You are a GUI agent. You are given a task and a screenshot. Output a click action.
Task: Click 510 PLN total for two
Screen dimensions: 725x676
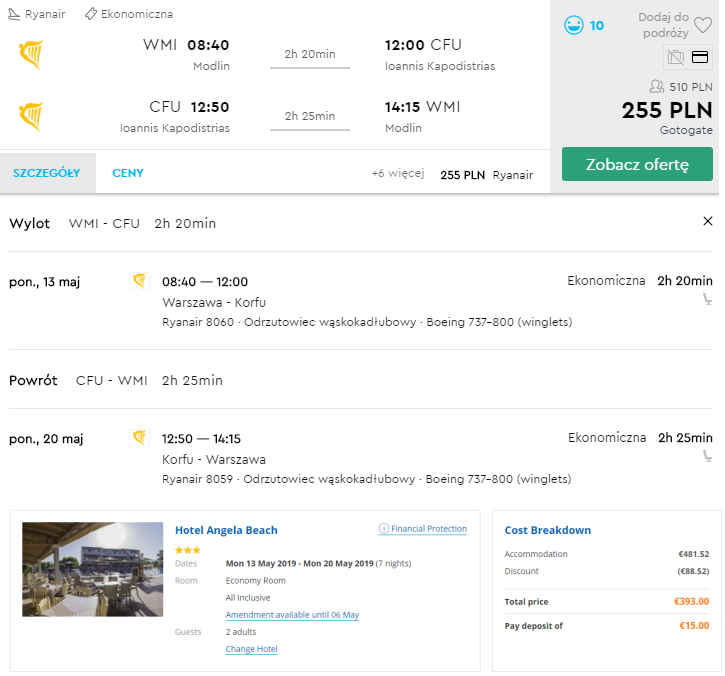691,86
